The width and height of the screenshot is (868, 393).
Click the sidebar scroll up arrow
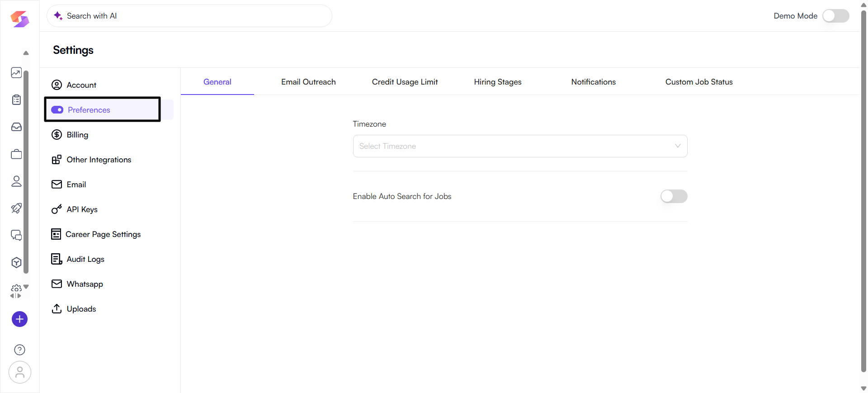[26, 53]
